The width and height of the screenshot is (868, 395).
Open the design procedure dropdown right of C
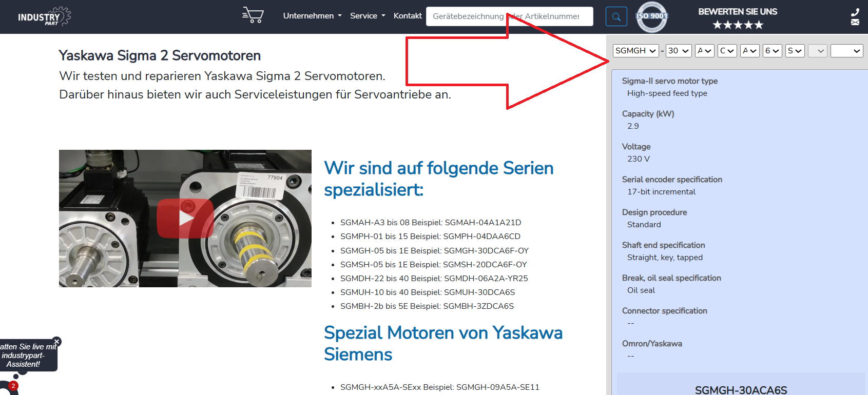pyautogui.click(x=750, y=51)
